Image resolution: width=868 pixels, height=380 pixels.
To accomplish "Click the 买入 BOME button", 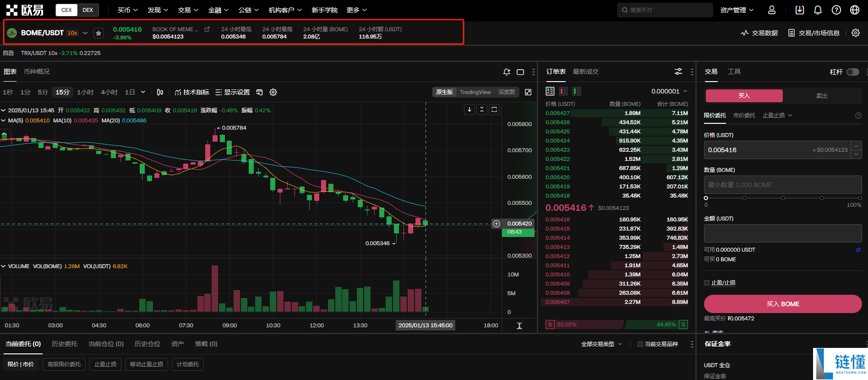I will click(x=783, y=304).
